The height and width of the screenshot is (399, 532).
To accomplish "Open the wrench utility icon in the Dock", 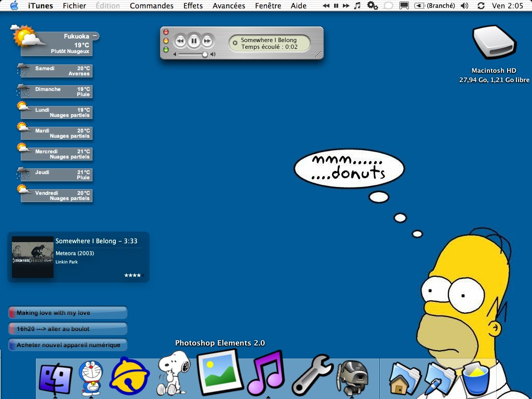I will click(312, 375).
